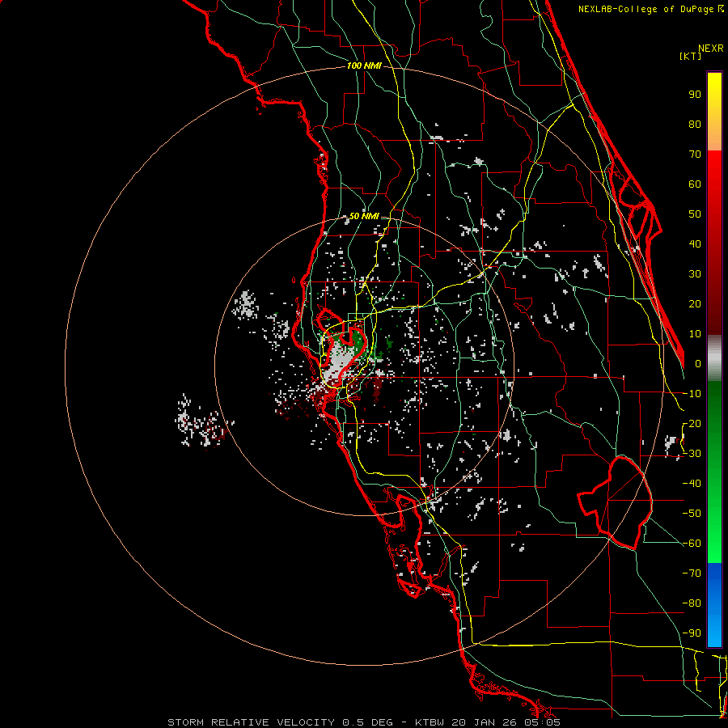The width and height of the screenshot is (728, 728).
Task: Click the red outlined Lake Okeechobee shape
Action: (617, 502)
